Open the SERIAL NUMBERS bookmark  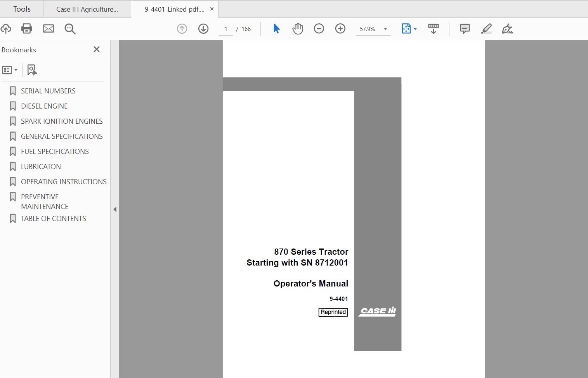coord(48,91)
